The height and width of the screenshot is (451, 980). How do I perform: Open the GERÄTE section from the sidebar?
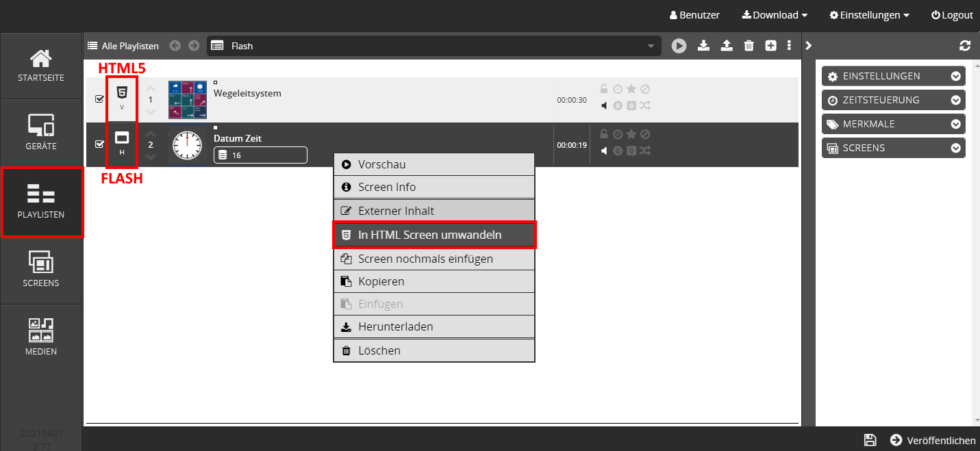click(40, 132)
